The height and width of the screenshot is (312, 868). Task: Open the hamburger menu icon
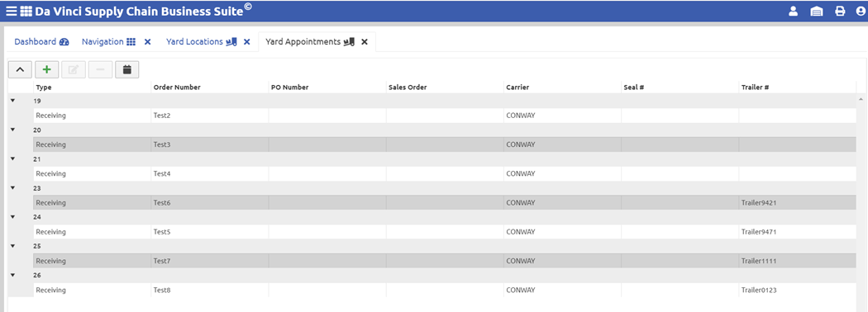pos(11,11)
